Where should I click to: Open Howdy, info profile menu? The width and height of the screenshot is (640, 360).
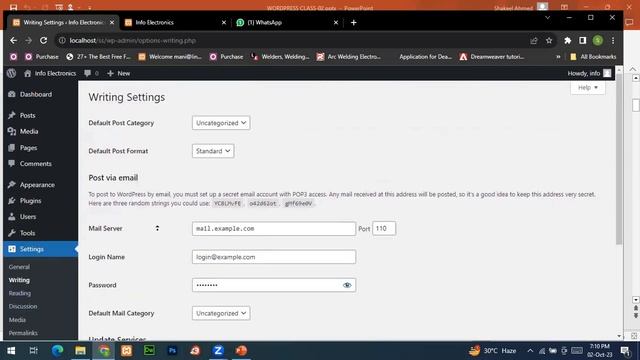coord(589,73)
